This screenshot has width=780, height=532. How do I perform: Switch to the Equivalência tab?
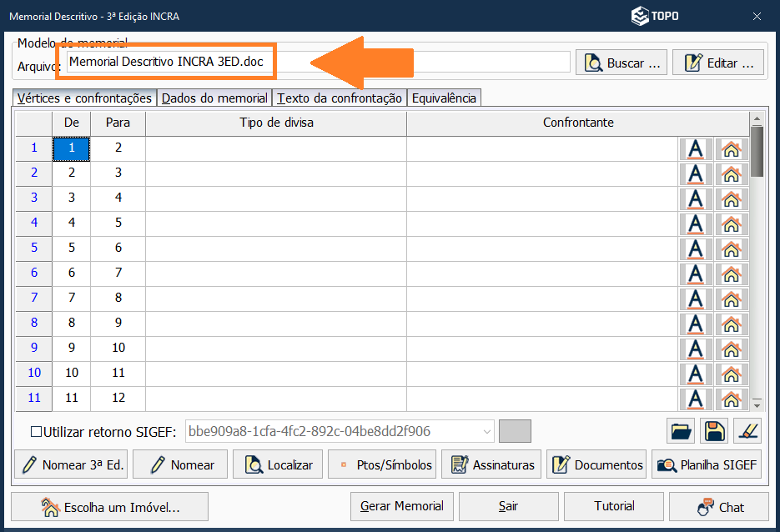(444, 98)
